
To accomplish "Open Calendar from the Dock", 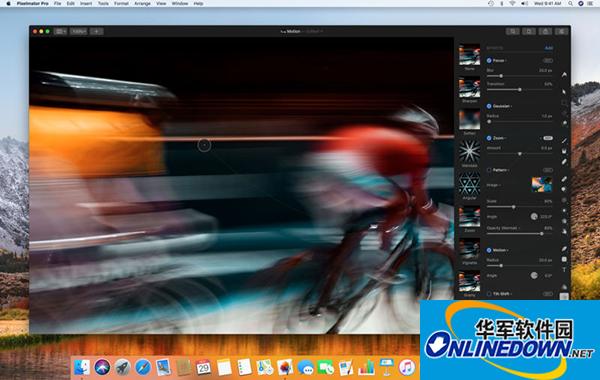I will (x=203, y=367).
